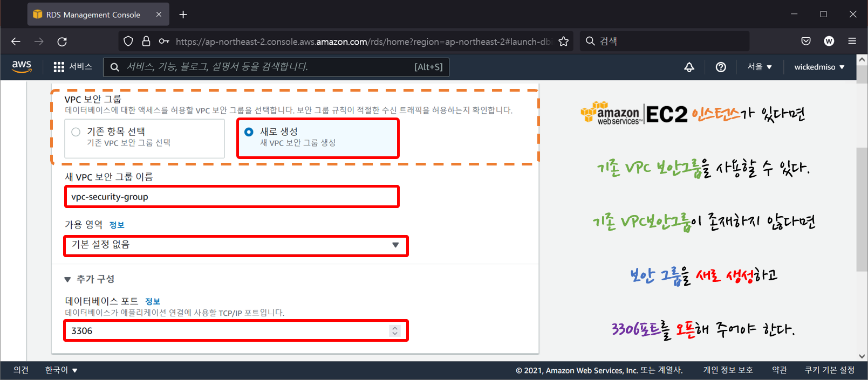868x380 pixels.
Task: Click the new VPC security group name field
Action: (x=232, y=197)
